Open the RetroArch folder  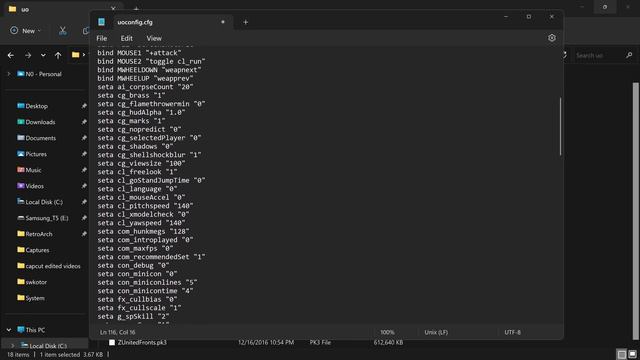point(38,234)
